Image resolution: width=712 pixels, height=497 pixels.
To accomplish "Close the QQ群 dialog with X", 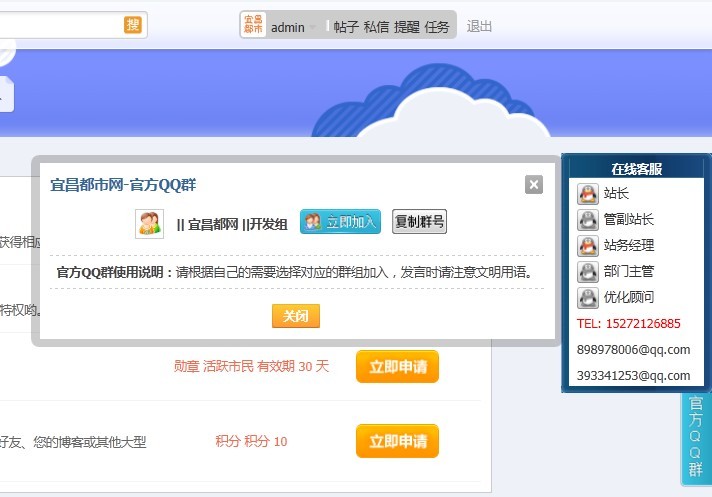I will pyautogui.click(x=534, y=184).
